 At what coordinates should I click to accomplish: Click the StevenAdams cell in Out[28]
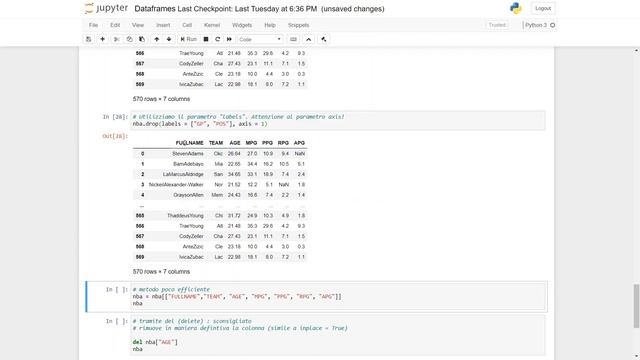pos(188,154)
